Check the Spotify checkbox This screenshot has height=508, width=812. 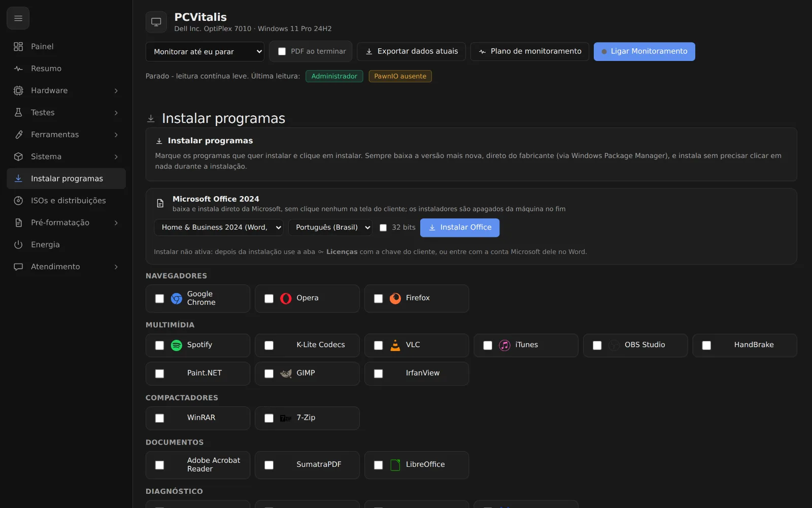tap(159, 345)
